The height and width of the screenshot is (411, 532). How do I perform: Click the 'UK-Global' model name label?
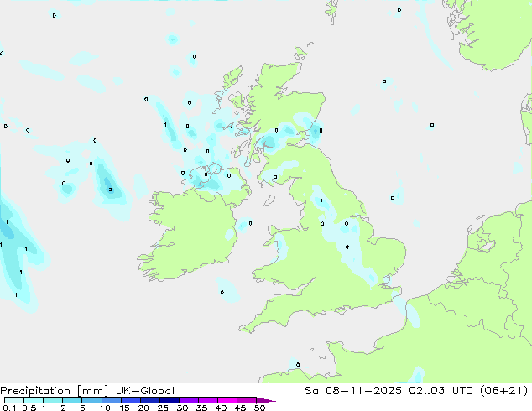point(145,391)
